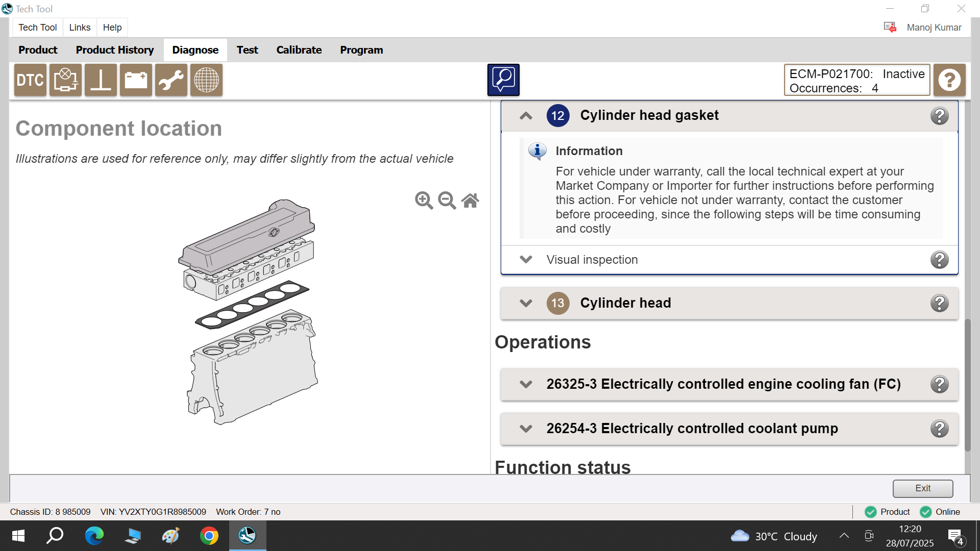Reset illustration view with home icon
The image size is (980, 551).
470,201
